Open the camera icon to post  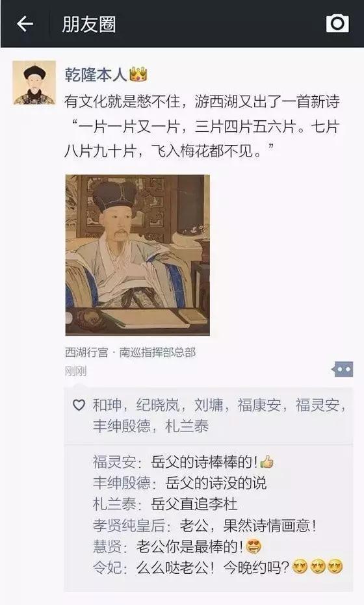tap(337, 23)
